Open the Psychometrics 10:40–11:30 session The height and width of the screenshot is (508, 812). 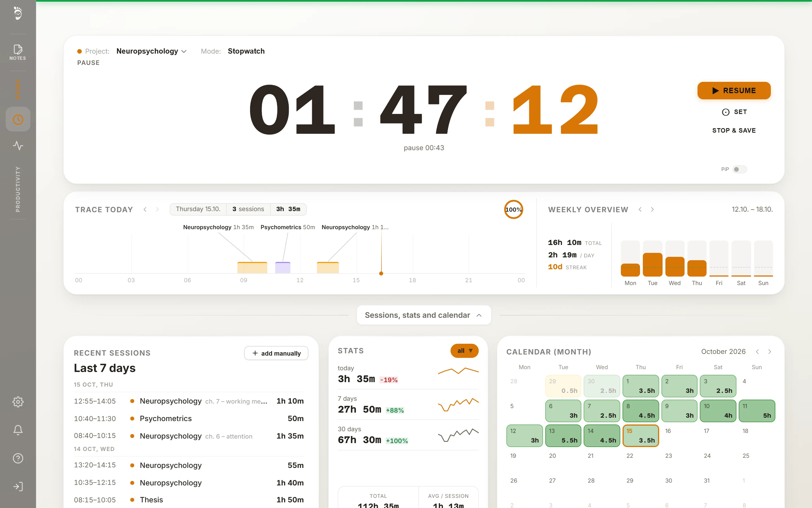(x=189, y=418)
